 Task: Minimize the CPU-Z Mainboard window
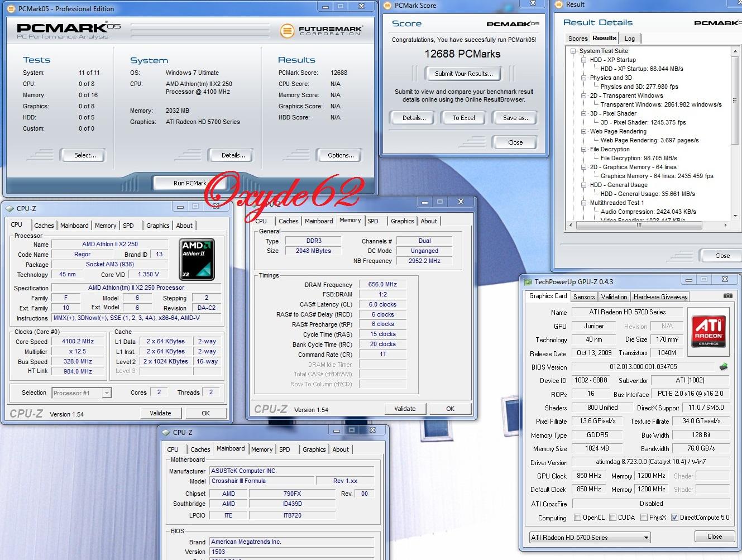(337, 430)
